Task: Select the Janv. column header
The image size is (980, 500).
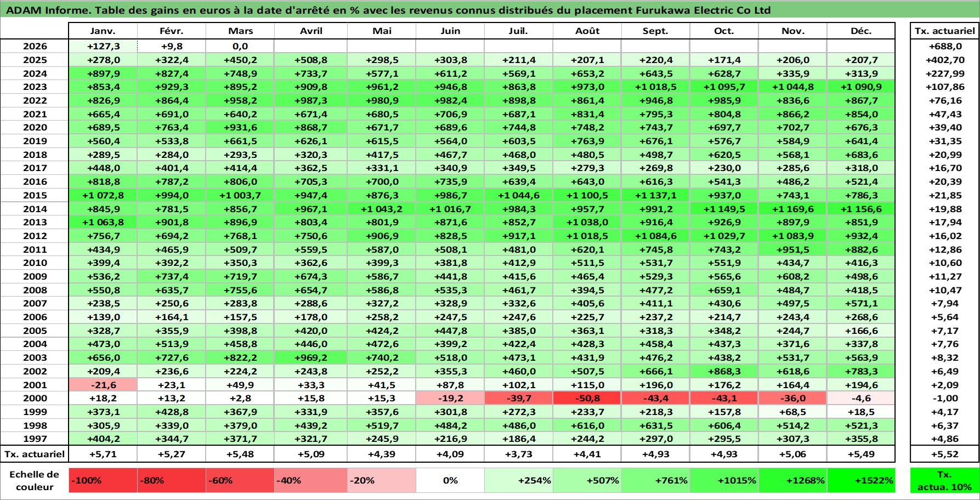Action: pos(103,31)
